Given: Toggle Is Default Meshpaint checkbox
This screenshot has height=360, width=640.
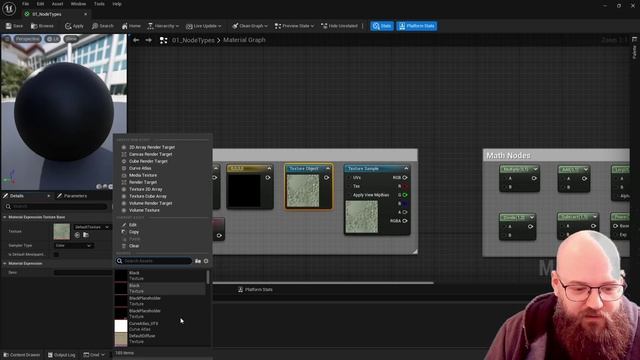Looking at the screenshot, I should click(56, 255).
